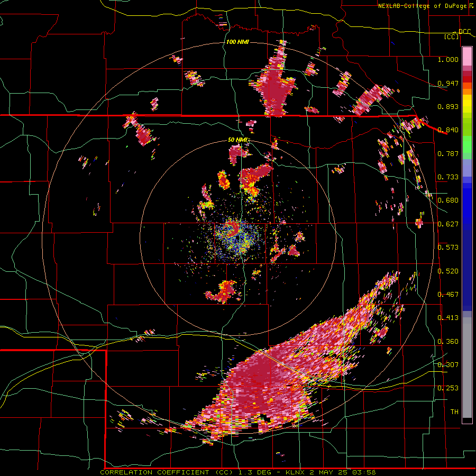The height and width of the screenshot is (476, 476).
Task: Click the 0.787 scale value
Action: click(x=448, y=153)
